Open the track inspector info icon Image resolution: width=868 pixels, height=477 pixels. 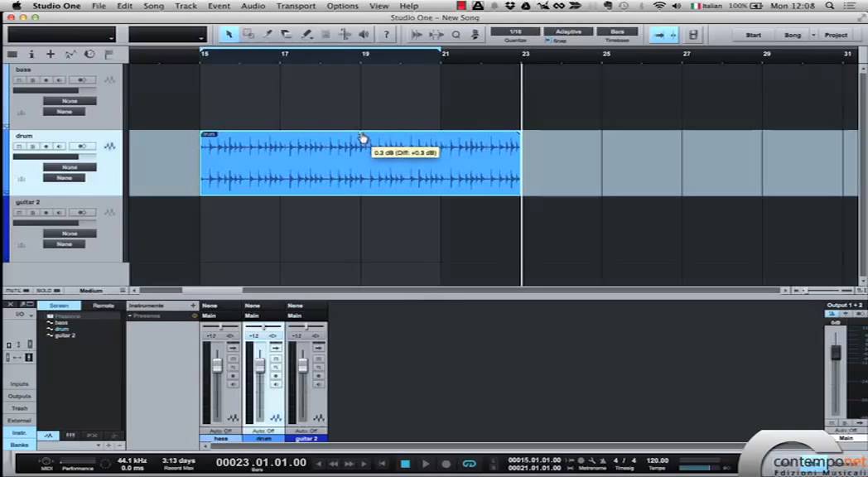pyautogui.click(x=31, y=54)
